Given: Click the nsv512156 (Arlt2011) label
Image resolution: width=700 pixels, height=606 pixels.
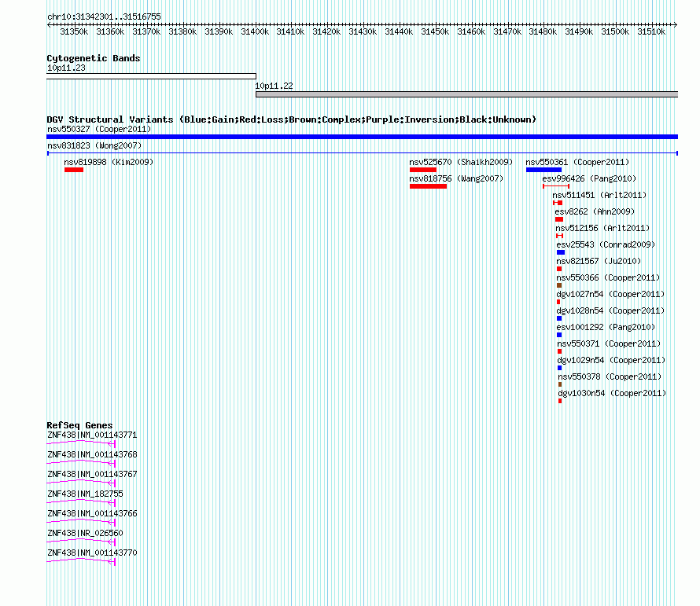Looking at the screenshot, I should click(x=602, y=228).
